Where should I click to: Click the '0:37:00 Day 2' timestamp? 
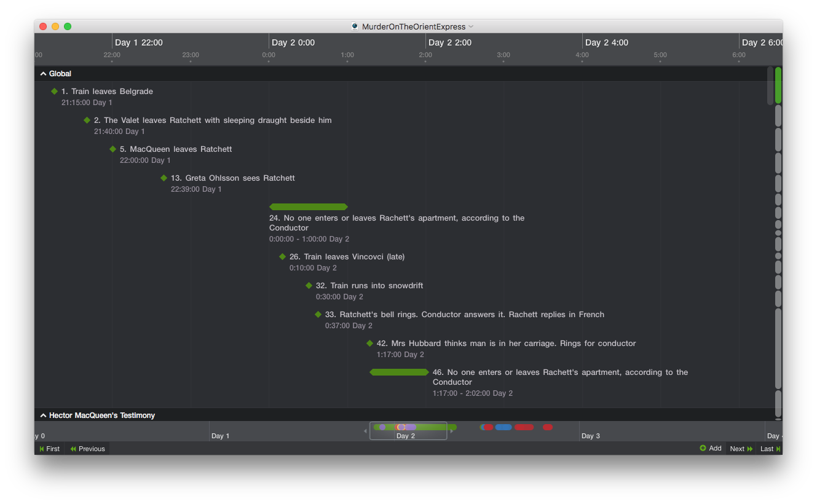click(349, 326)
